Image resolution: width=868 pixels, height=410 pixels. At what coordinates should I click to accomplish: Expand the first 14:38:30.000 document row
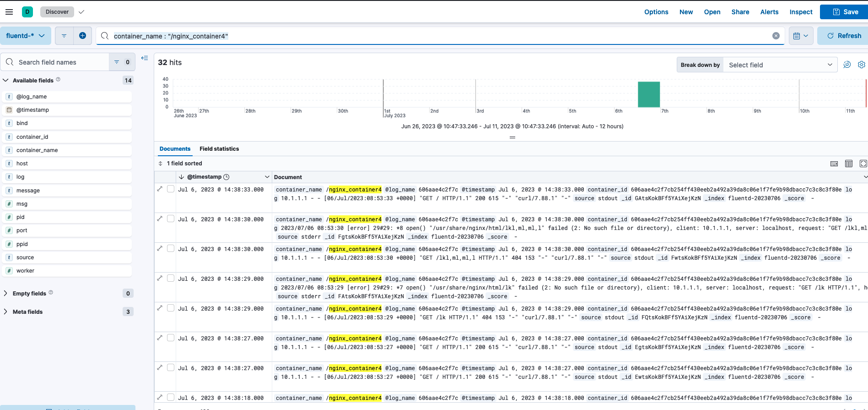[x=160, y=219]
